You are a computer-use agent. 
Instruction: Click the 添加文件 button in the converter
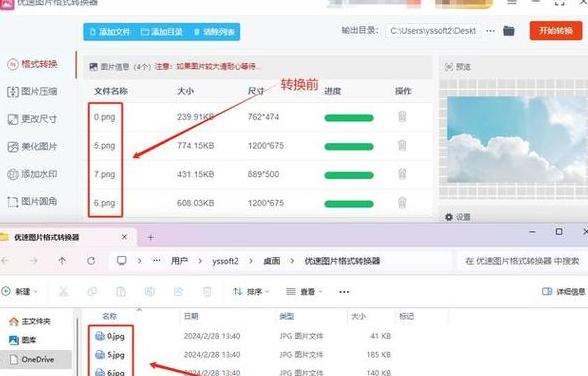110,32
